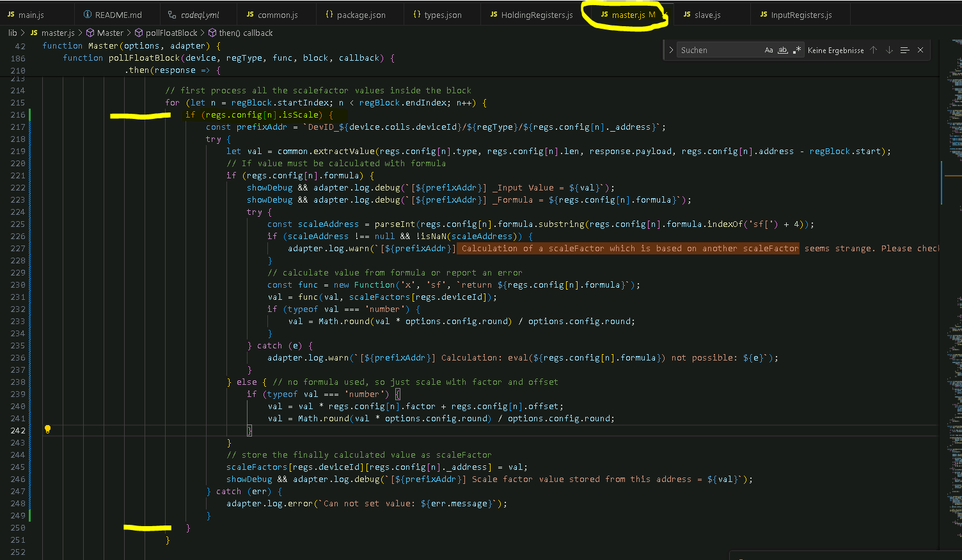Click line number 250 in the gutter

[x=18, y=528]
